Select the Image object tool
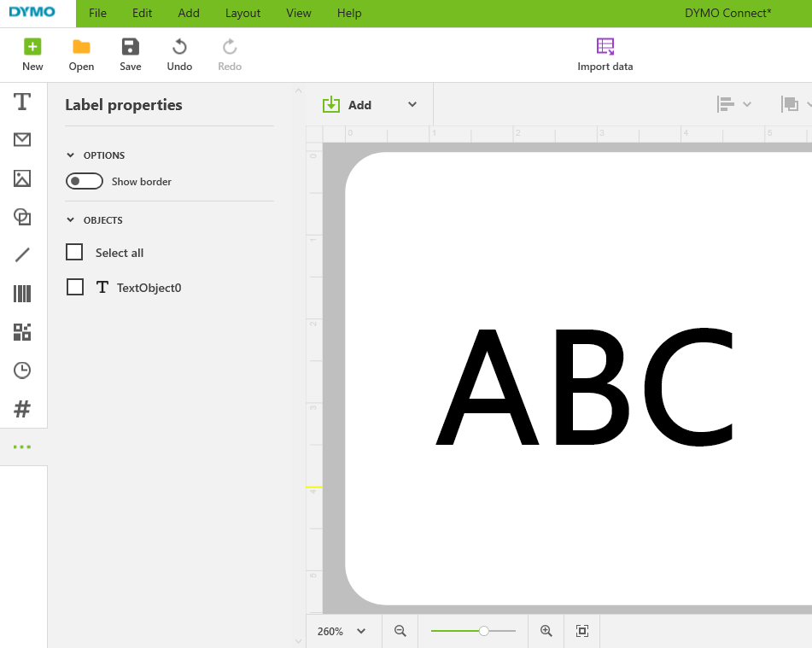Screen dimensions: 812x648 22,178
